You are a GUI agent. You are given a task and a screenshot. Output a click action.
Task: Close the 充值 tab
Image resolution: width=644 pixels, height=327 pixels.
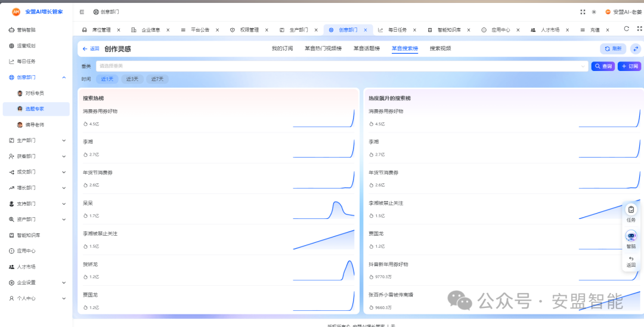(607, 30)
